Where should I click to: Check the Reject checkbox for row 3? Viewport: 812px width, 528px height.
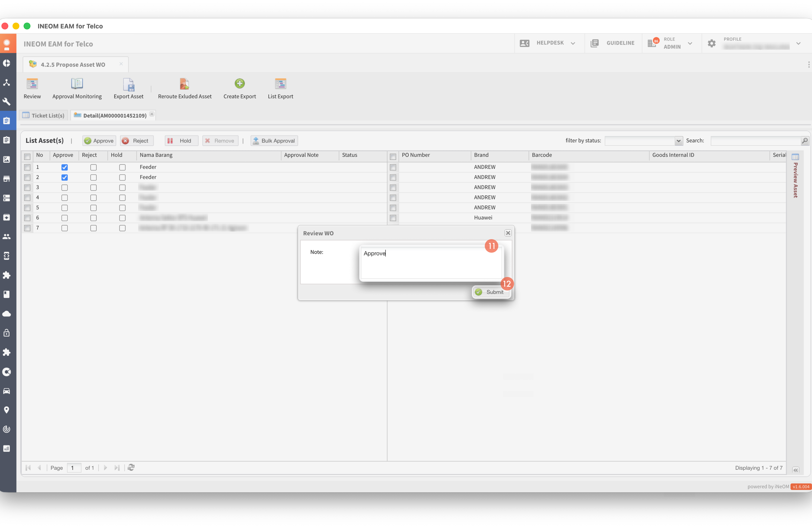[93, 188]
